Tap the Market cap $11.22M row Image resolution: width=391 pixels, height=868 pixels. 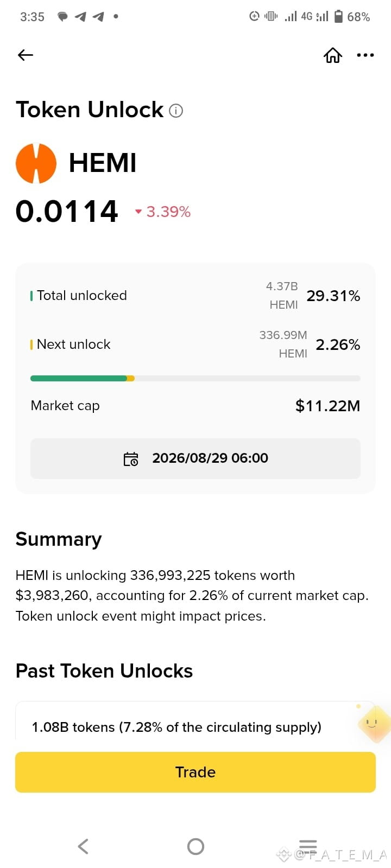195,406
